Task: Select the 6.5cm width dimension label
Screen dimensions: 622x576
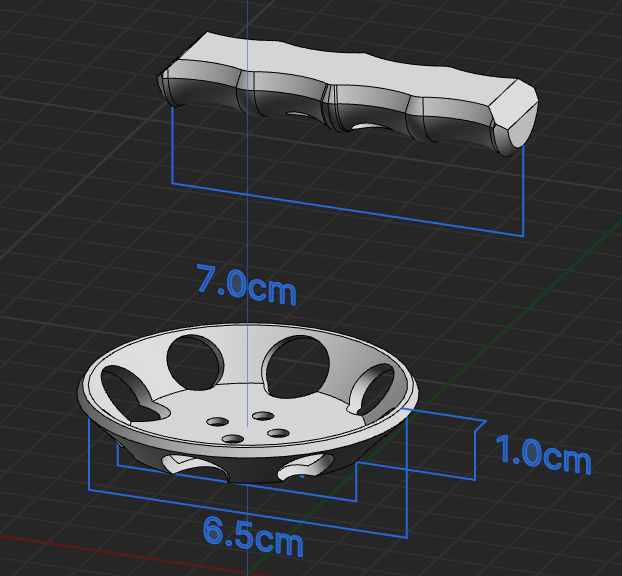Action: point(253,536)
